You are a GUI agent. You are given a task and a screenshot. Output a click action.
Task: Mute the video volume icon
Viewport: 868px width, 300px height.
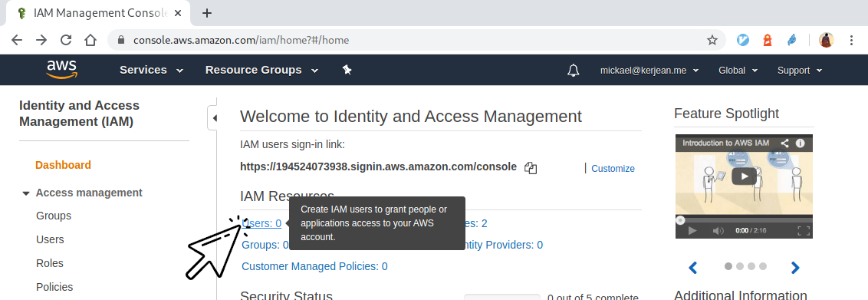pos(718,231)
